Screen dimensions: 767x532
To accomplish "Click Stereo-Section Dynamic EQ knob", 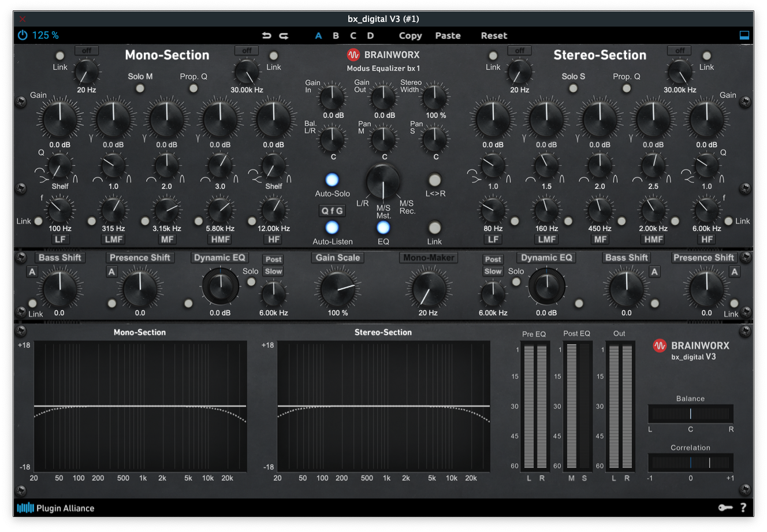I will click(x=546, y=287).
